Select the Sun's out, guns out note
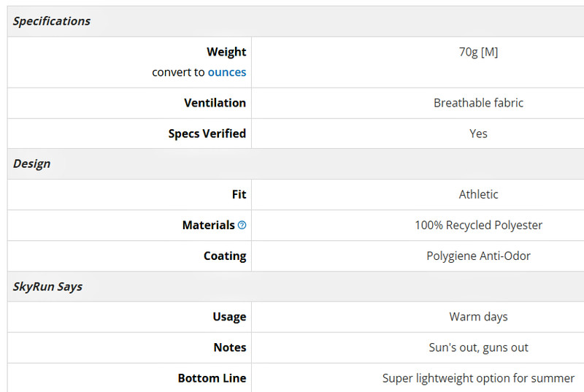 [x=478, y=347]
